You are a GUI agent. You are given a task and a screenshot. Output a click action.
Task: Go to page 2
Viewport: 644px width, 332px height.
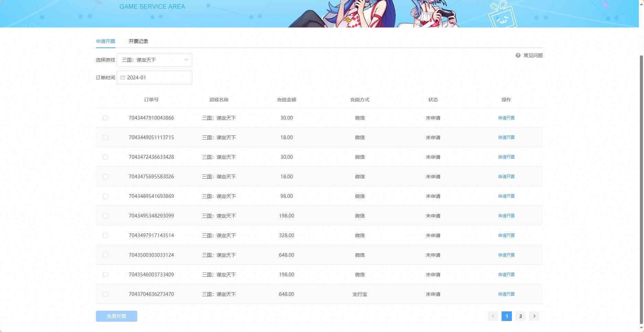click(520, 316)
